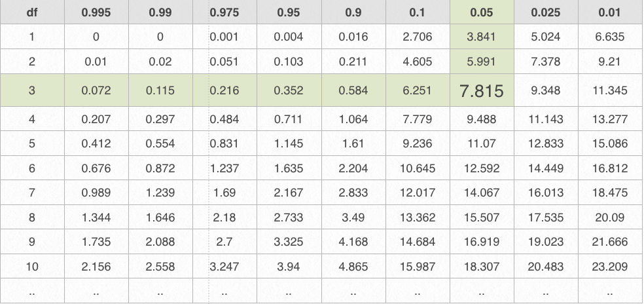
Task: Click the 0.05 column header
Action: [482, 12]
